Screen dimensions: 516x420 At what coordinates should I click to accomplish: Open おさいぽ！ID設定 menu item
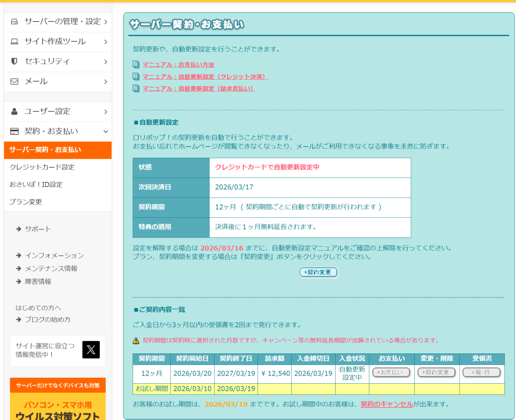coord(36,185)
